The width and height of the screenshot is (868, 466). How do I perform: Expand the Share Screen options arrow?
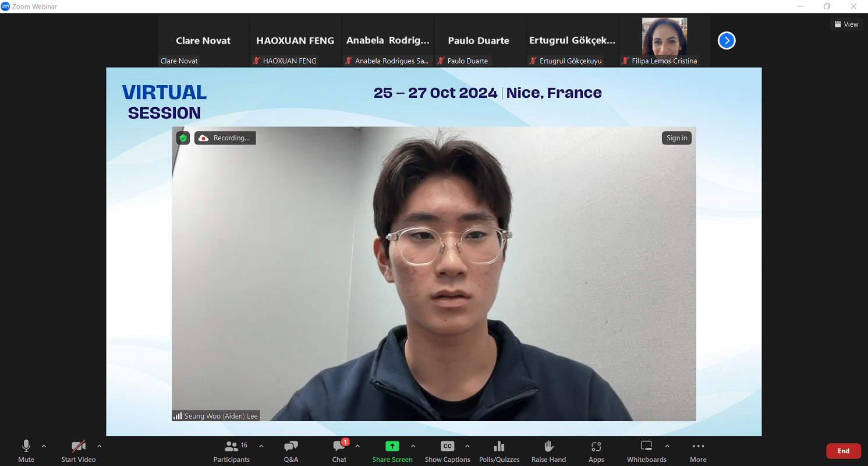pyautogui.click(x=413, y=446)
